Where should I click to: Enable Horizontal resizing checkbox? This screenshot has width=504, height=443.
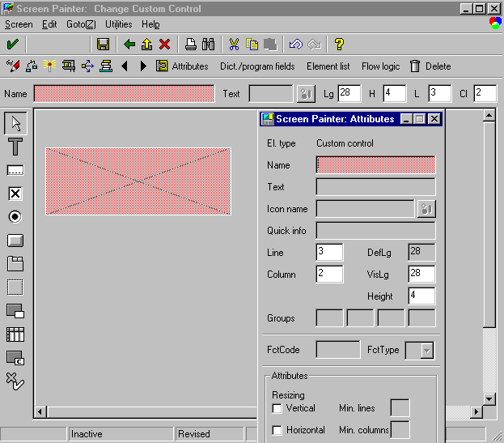[x=277, y=430]
